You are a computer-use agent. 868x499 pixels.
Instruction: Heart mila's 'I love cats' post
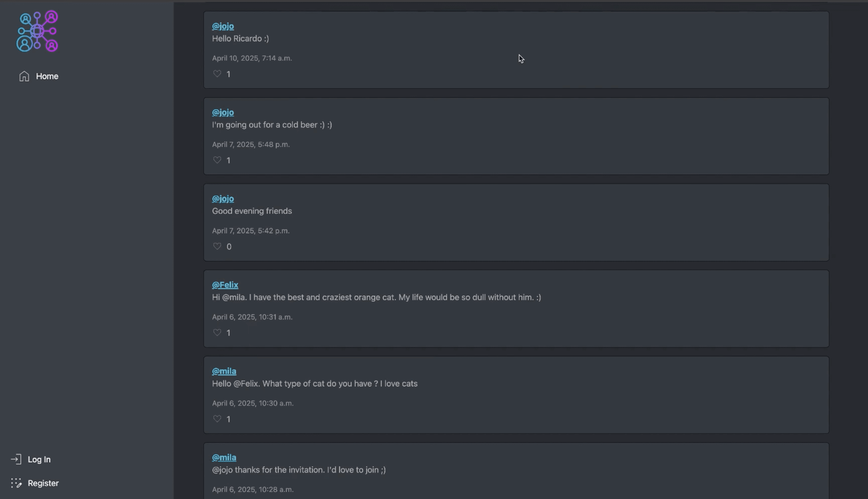[217, 419]
